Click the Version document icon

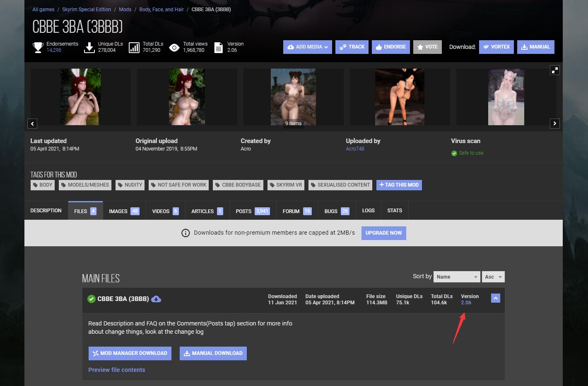(218, 47)
